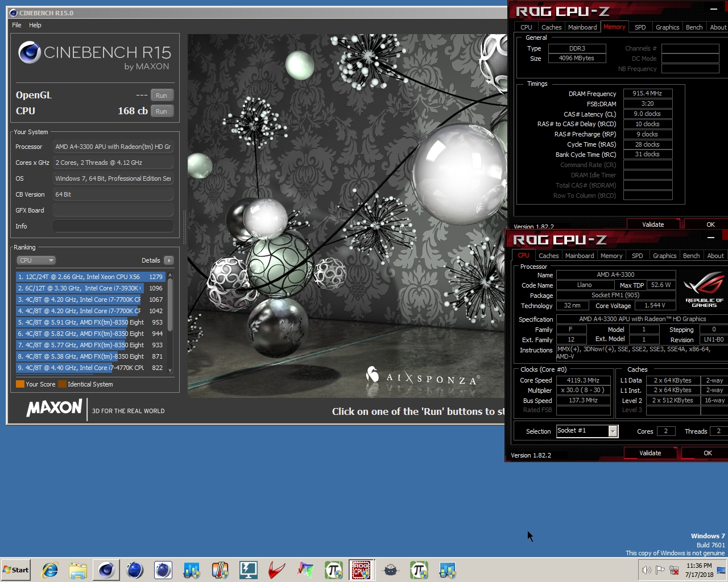Select ranking row FX-8350 at 5.91 GHz

coord(91,322)
